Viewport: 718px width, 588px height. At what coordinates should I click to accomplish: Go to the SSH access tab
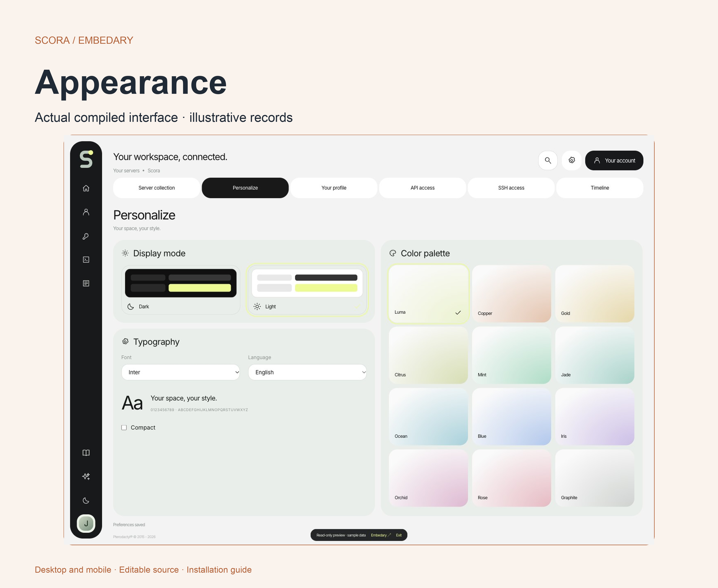tap(511, 188)
